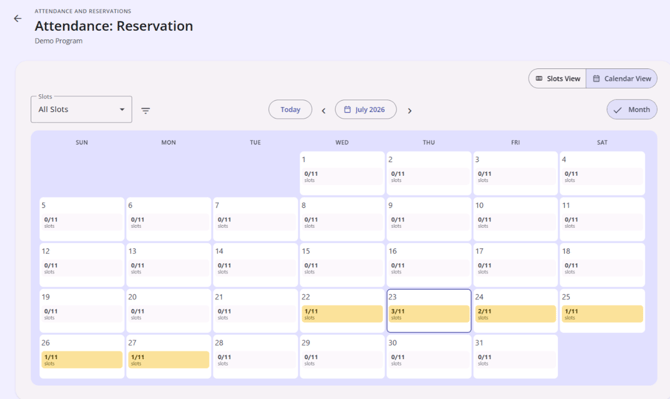Open the 2/11 slots entry on July 24
Image resolution: width=670 pixels, height=399 pixels.
pos(515,314)
